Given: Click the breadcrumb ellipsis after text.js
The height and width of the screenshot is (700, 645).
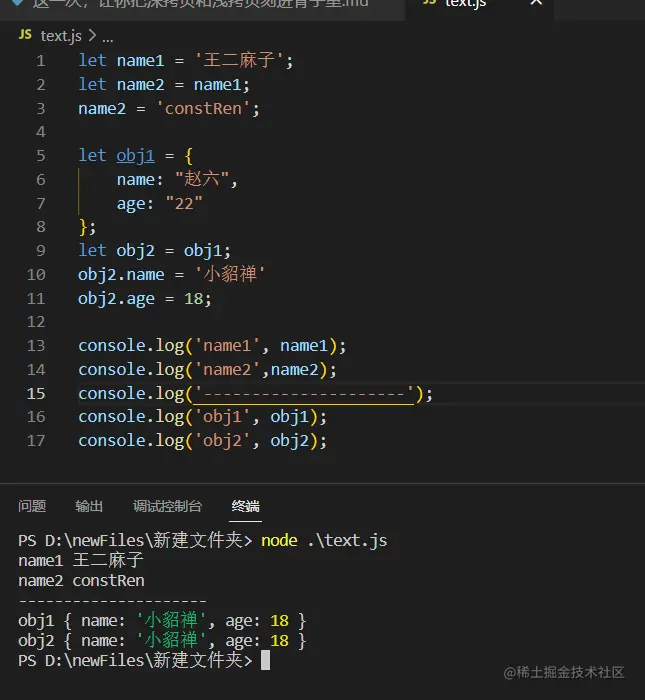Looking at the screenshot, I should pyautogui.click(x=108, y=37).
